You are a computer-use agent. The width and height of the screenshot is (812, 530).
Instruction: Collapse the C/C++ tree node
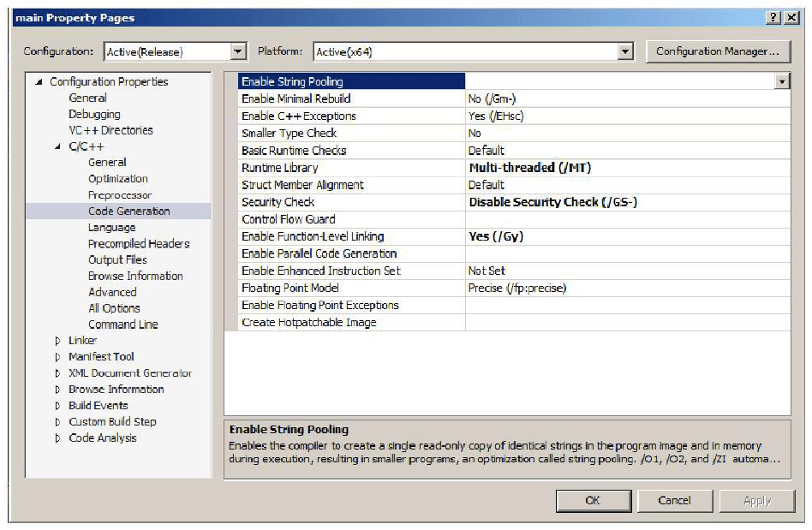click(x=58, y=147)
